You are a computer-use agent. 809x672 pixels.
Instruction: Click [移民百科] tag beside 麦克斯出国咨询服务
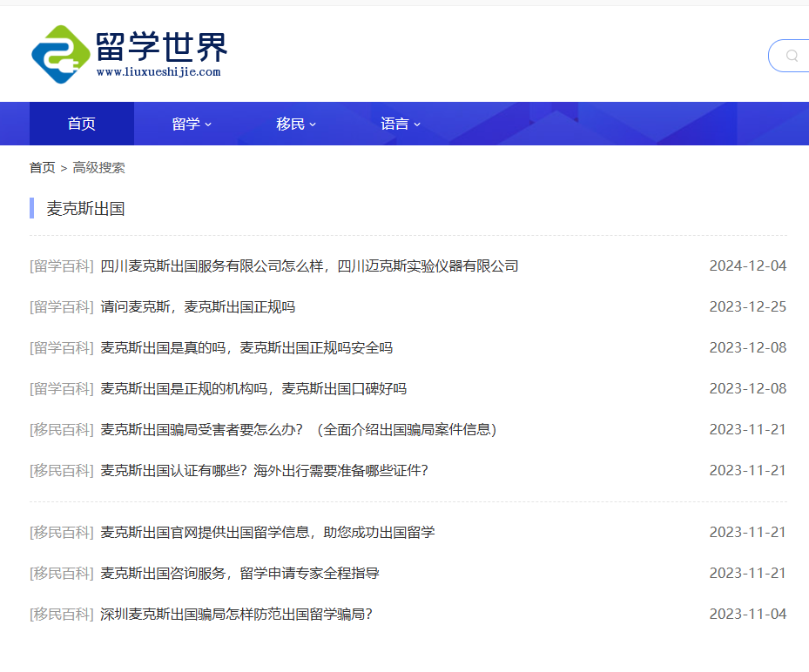(x=62, y=573)
